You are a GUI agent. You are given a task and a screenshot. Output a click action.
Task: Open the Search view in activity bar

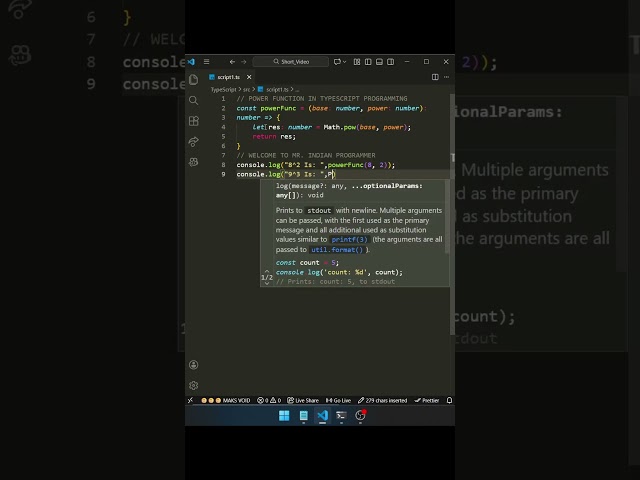(193, 100)
